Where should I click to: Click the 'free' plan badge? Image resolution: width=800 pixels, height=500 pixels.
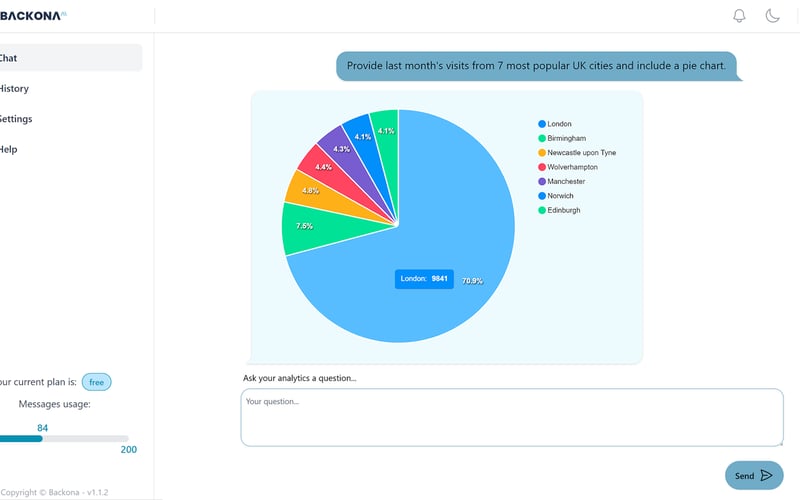(96, 382)
